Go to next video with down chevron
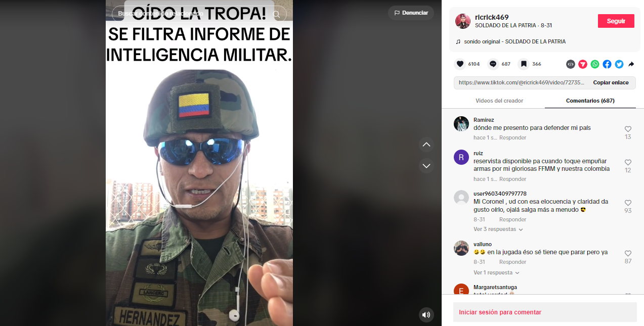 (426, 166)
